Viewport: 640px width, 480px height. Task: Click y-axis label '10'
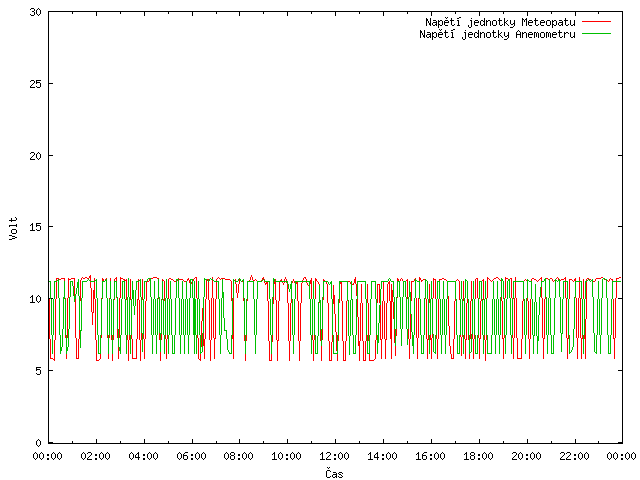36,299
